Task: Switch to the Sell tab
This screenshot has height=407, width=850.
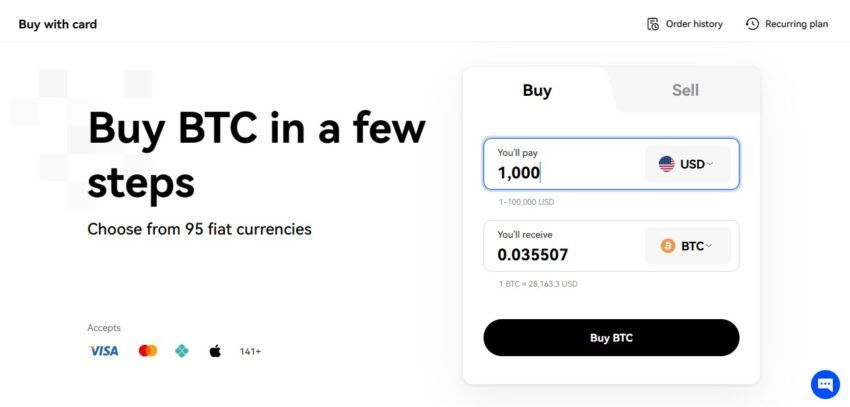Action: pyautogui.click(x=685, y=90)
